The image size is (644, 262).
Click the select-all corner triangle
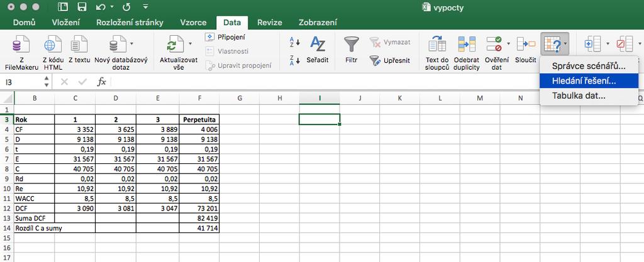[7, 98]
